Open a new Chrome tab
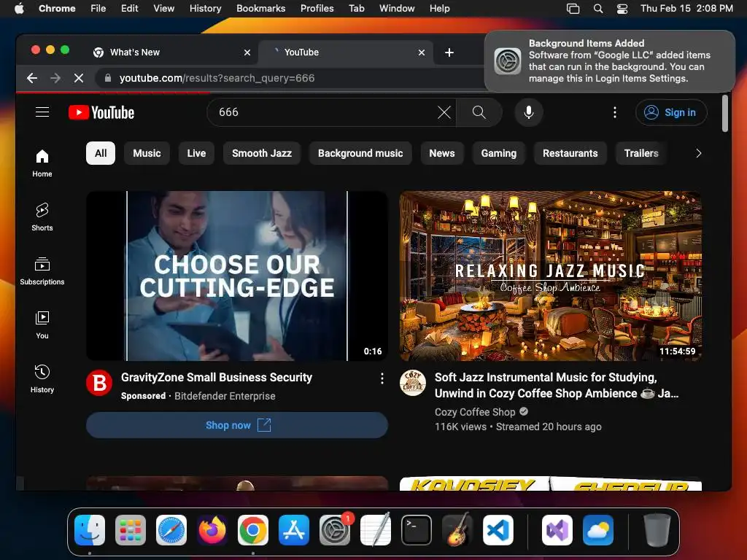747x560 pixels. pyautogui.click(x=449, y=52)
